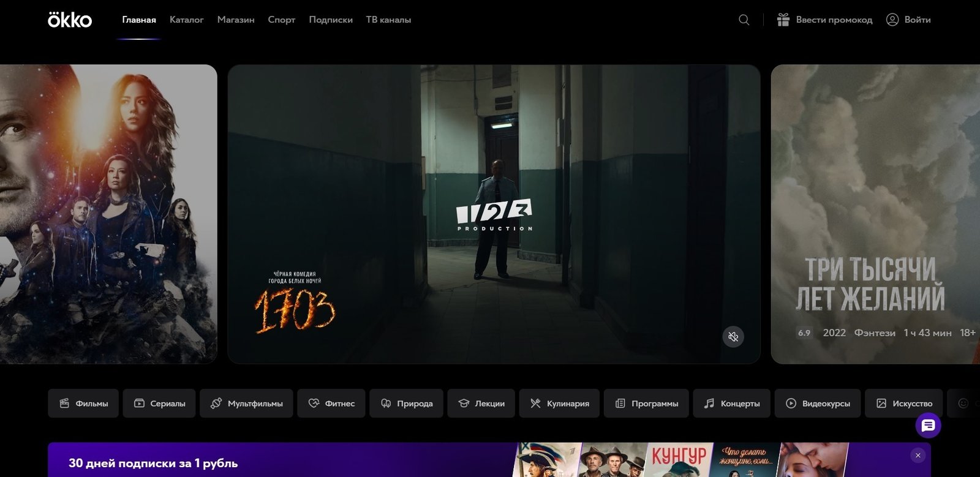Click the Сериалы TV icon
This screenshot has height=477, width=980.
[139, 404]
